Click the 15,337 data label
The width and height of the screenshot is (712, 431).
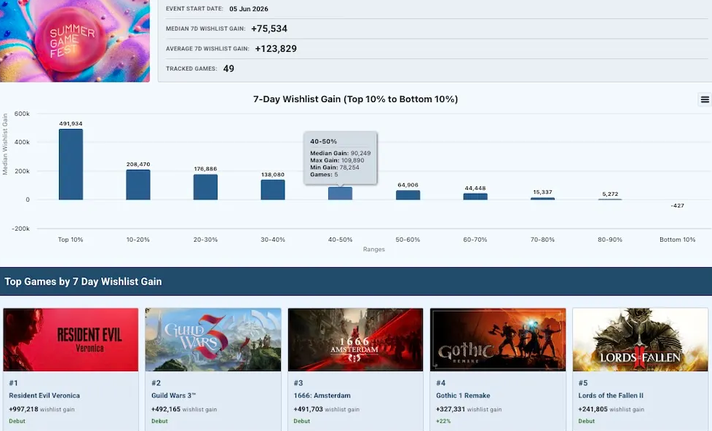(x=543, y=192)
